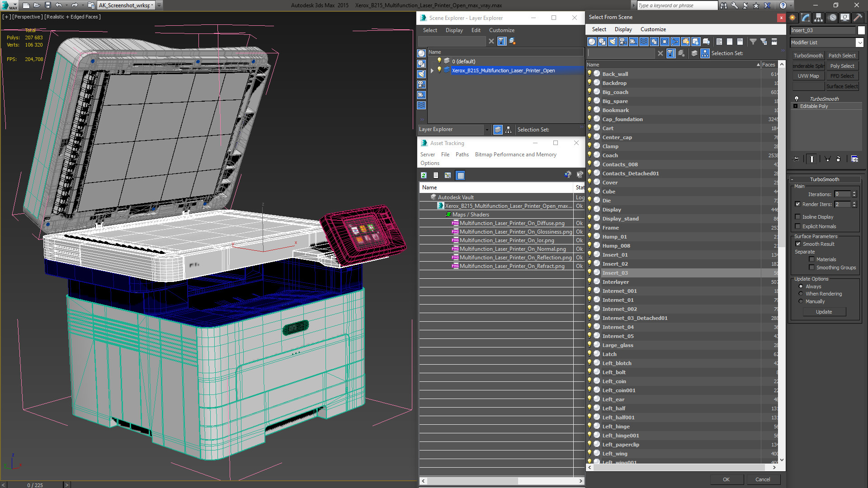Open the Modifier List dropdown

pos(859,42)
